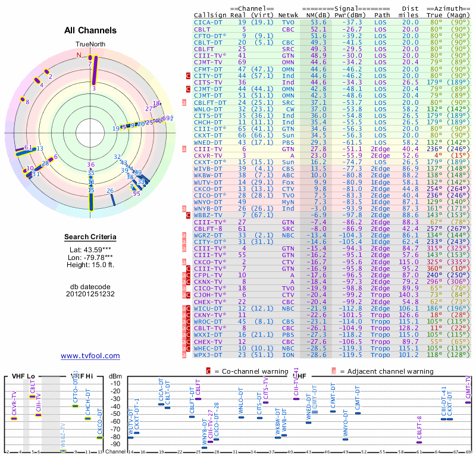Click the 'Pwr(dBm)' column header

click(x=350, y=15)
